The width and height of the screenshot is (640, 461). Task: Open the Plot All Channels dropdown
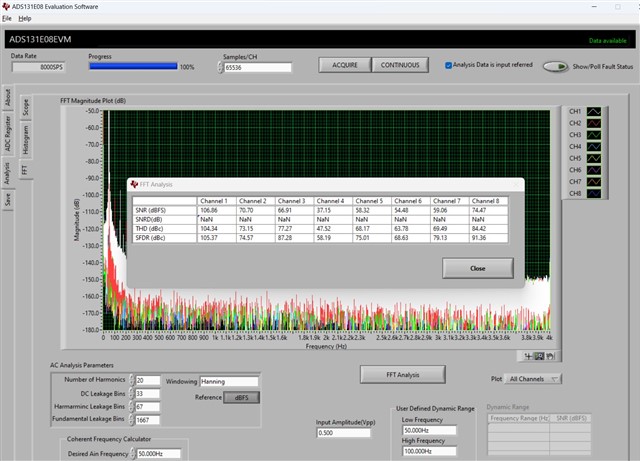click(x=533, y=379)
